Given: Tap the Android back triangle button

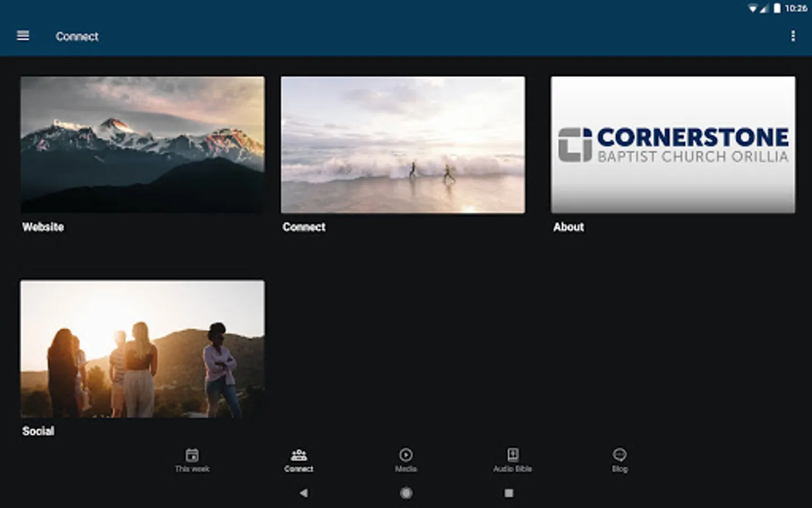Looking at the screenshot, I should point(304,493).
